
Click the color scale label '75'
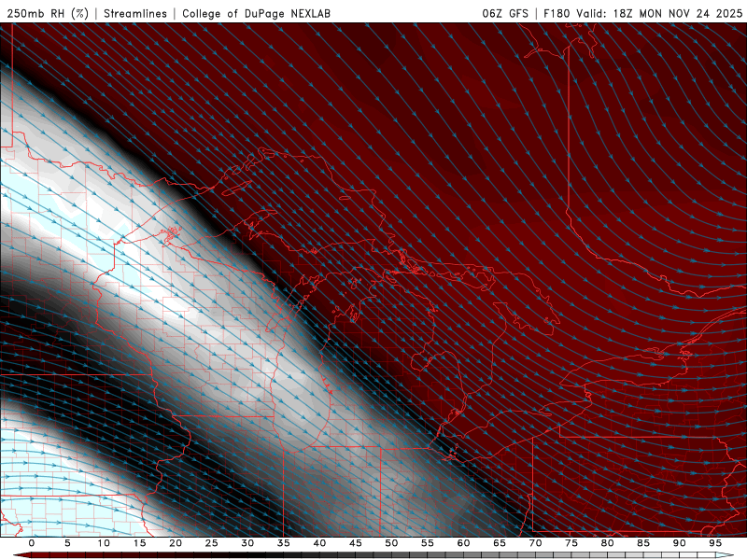click(x=571, y=543)
